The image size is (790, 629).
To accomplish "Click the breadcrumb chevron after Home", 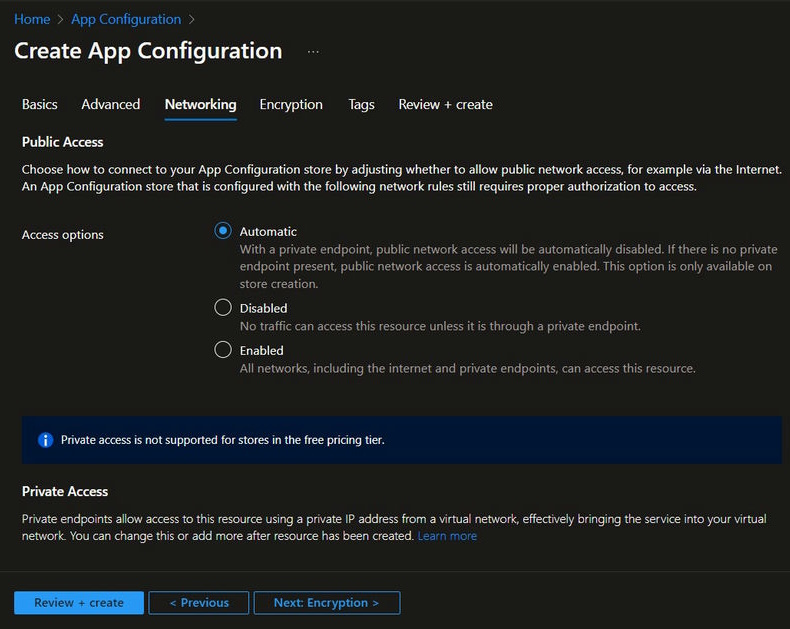I will 61,20.
